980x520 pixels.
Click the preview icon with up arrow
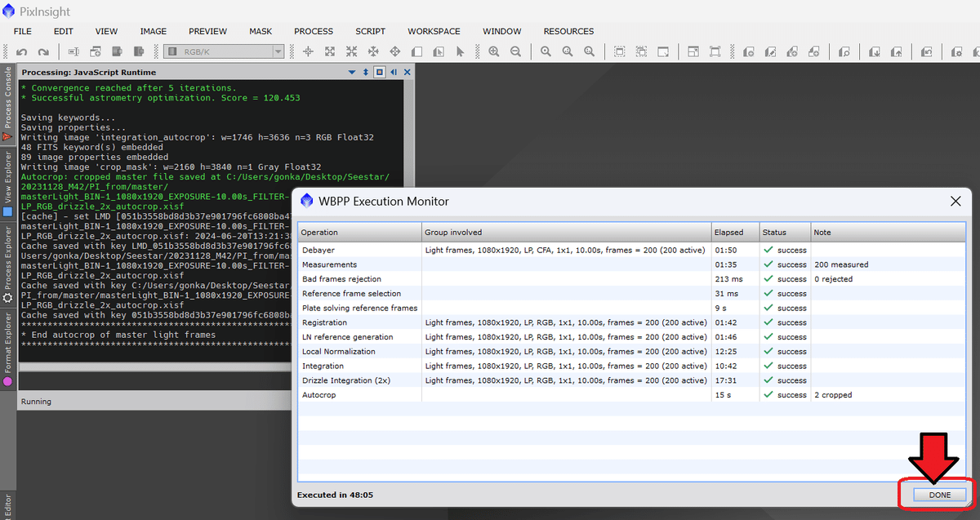coord(896,51)
